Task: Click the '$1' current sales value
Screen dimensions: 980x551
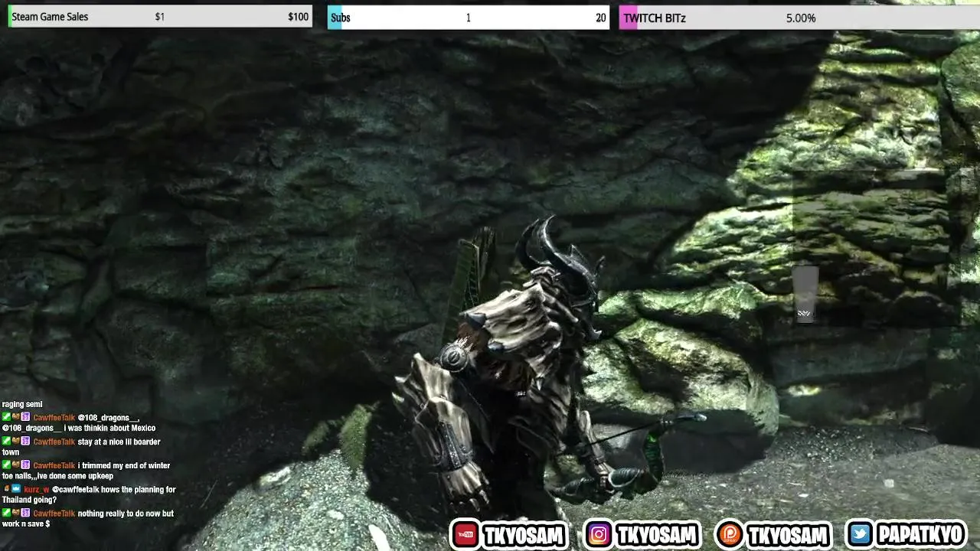Action: 159,17
